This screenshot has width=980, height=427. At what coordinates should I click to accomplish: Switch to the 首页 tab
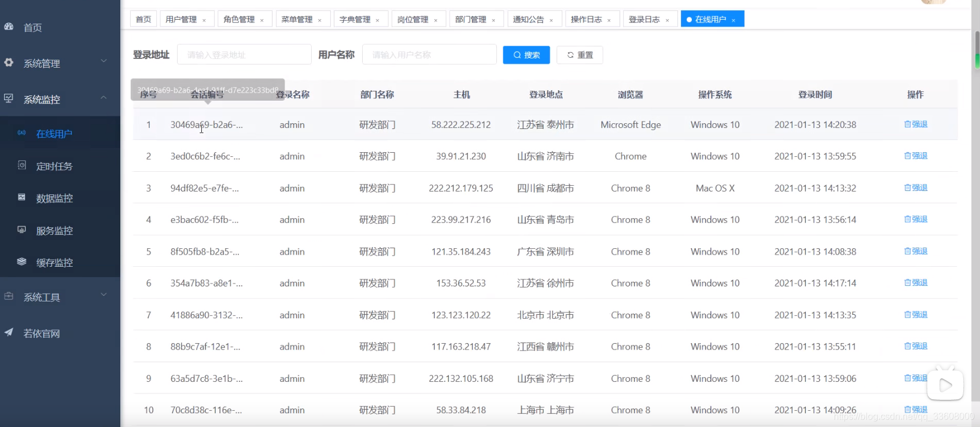(x=143, y=19)
